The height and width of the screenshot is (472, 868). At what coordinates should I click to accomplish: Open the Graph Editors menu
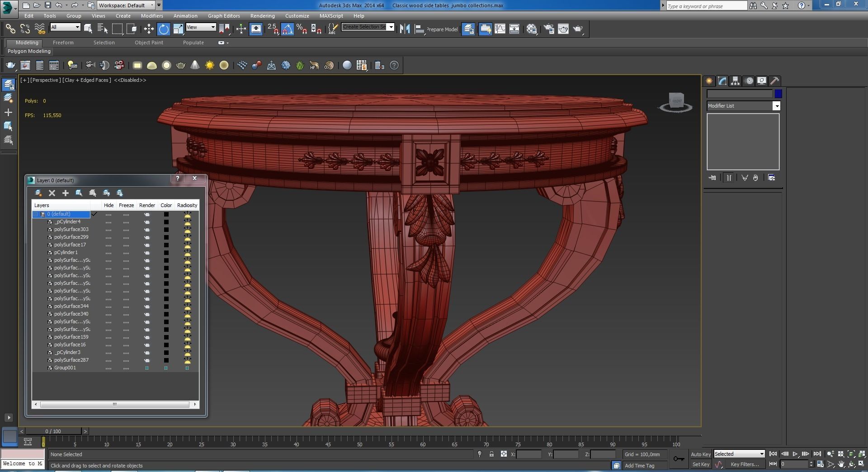tap(224, 16)
